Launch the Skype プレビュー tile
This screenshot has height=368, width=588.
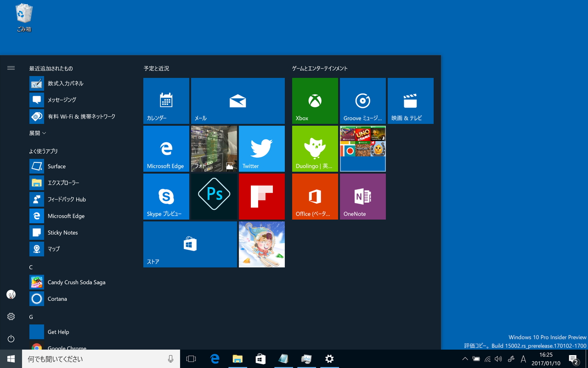(x=166, y=196)
